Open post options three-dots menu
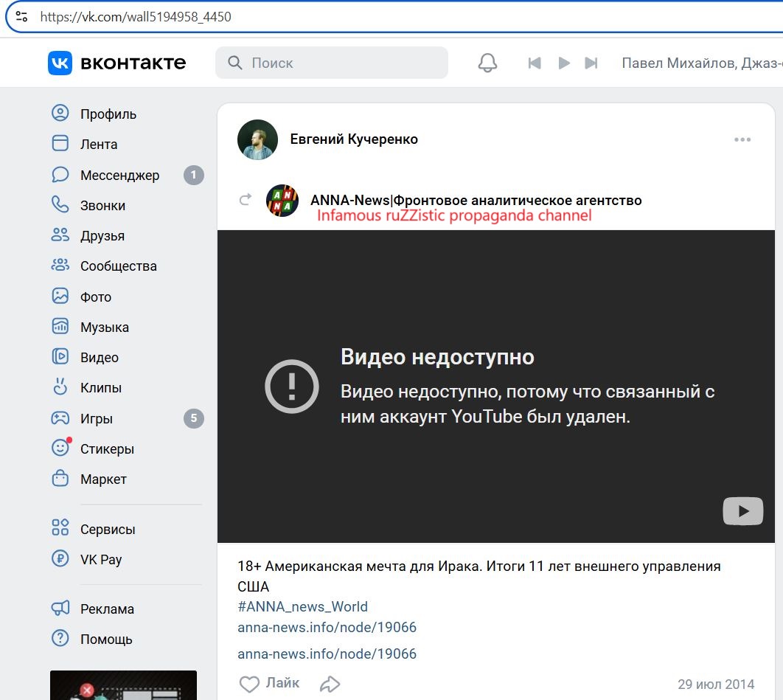This screenshot has height=700, width=783. click(x=742, y=139)
